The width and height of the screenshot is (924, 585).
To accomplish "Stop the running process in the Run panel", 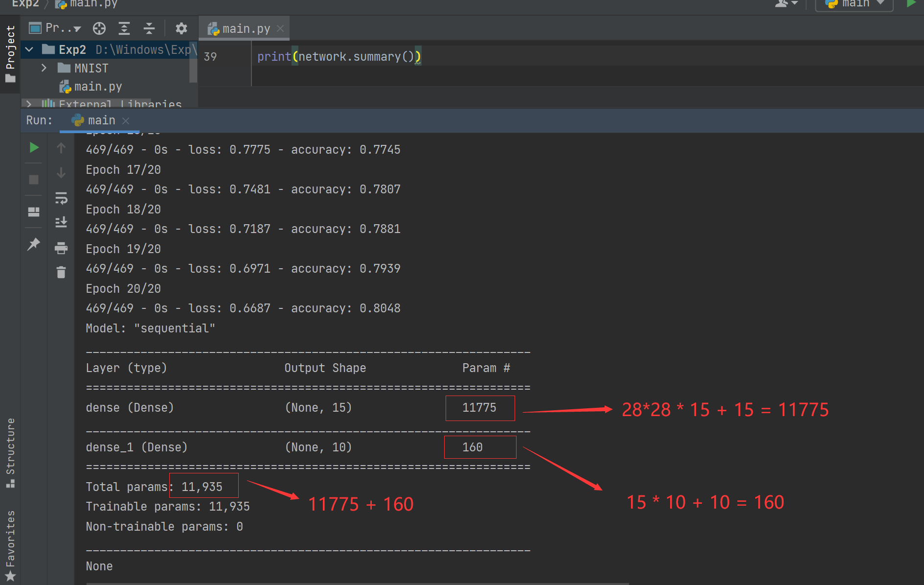I will tap(34, 180).
